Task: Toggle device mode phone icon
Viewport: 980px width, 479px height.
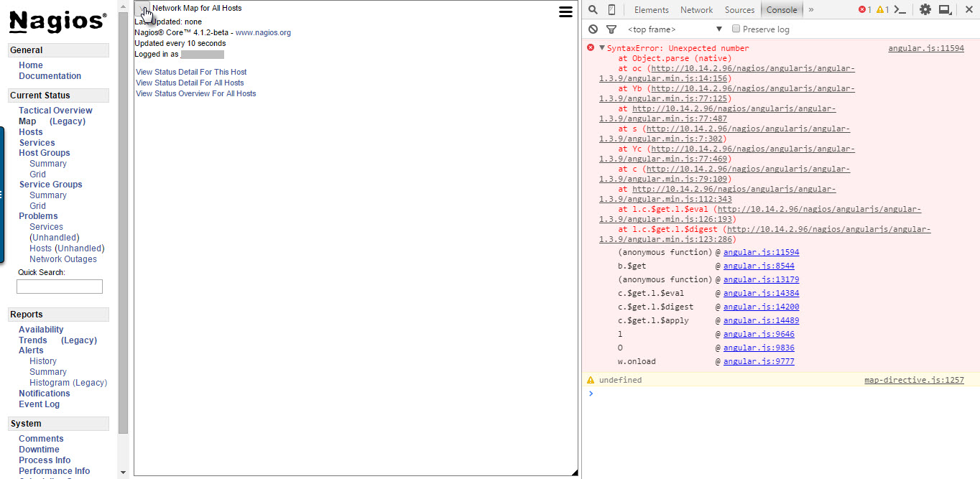Action: point(611,9)
